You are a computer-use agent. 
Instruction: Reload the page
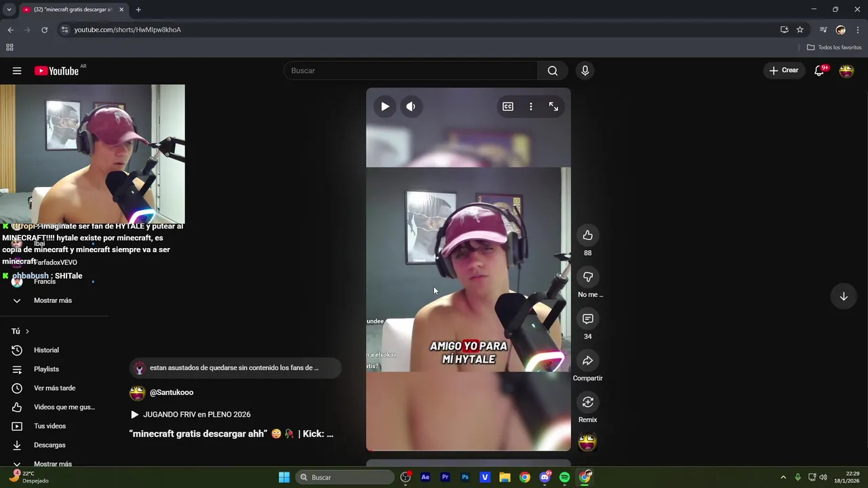[x=45, y=30]
